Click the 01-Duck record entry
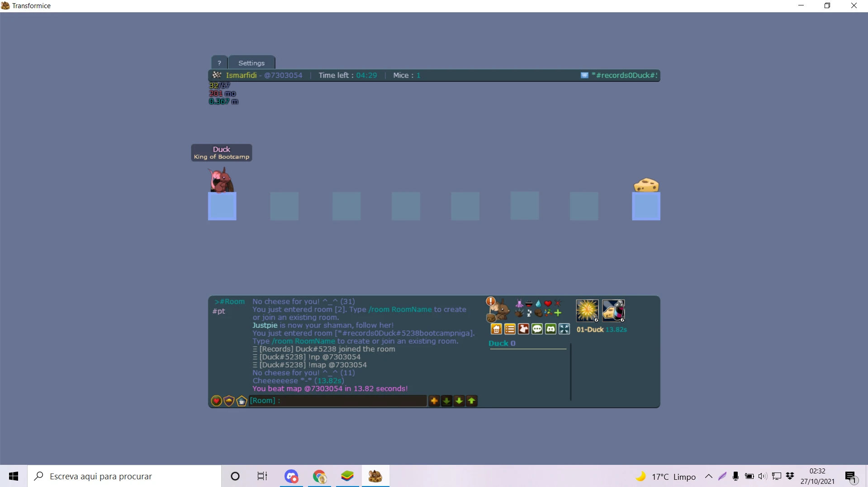This screenshot has width=868, height=487. (602, 330)
